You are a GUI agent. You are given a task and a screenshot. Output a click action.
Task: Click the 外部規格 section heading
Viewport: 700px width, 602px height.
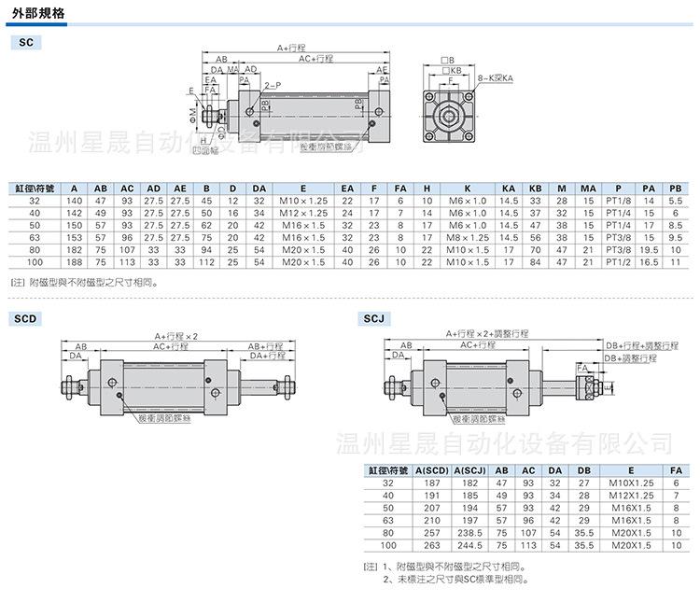(38, 13)
